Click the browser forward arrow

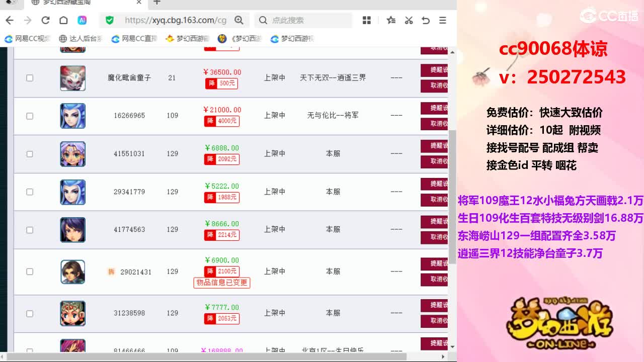point(28,20)
